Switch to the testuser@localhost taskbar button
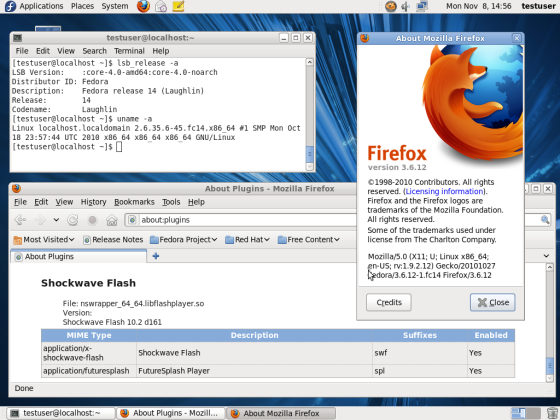The image size is (560, 420). (x=61, y=413)
